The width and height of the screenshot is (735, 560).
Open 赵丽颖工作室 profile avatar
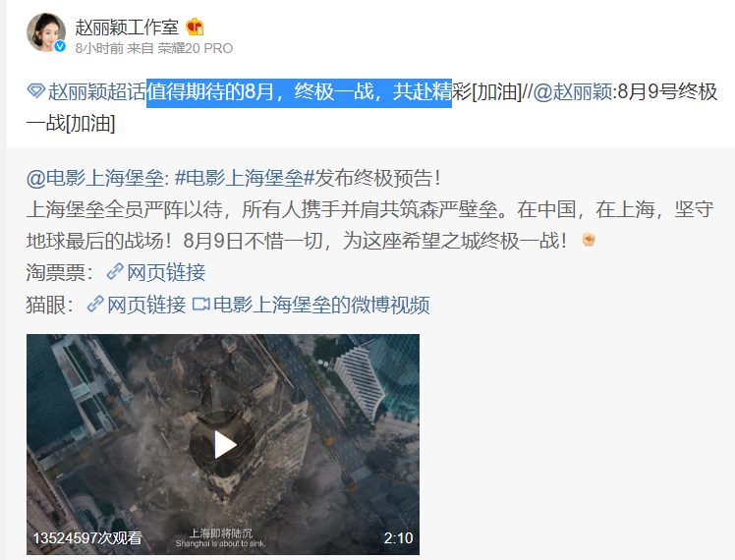point(46,32)
